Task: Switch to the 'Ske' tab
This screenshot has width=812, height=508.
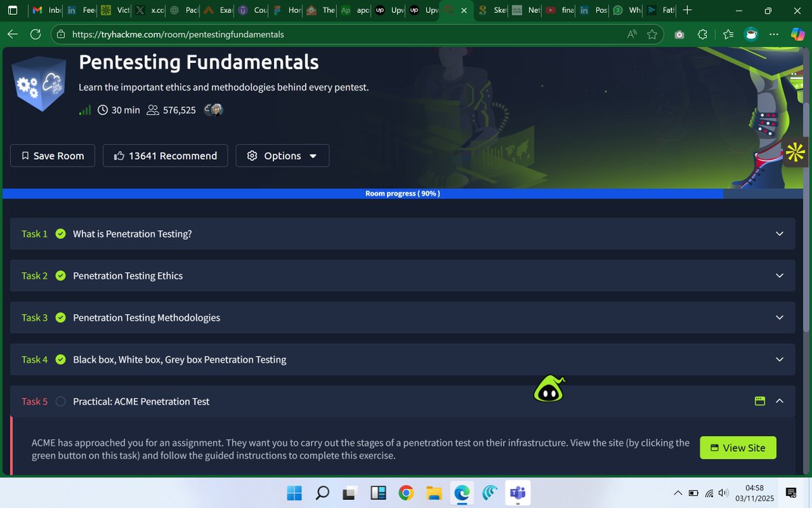Action: pyautogui.click(x=492, y=10)
